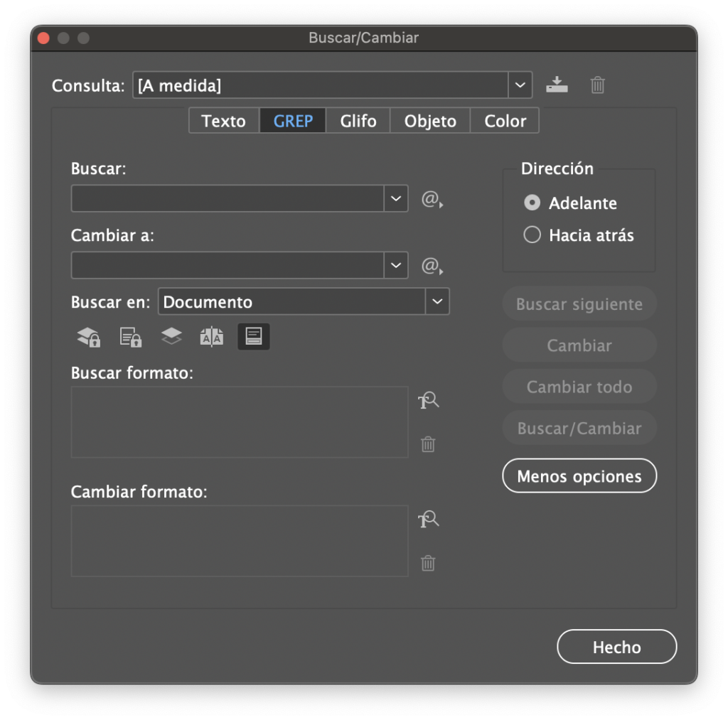This screenshot has width=728, height=720.
Task: Delete query trash icon beside Consulta
Action: (x=597, y=85)
